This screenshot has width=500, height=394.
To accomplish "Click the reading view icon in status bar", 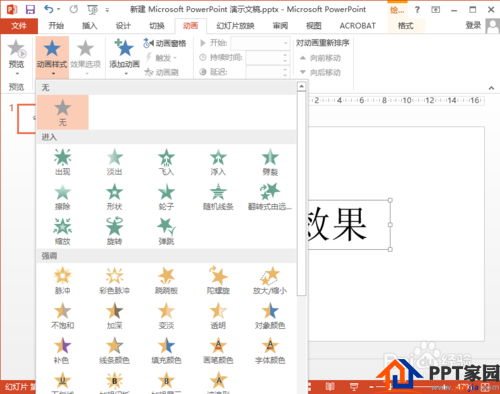I will point(330,387).
